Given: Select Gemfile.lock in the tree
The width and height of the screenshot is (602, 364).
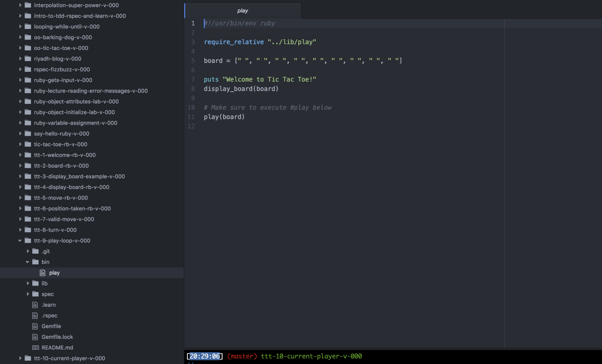Looking at the screenshot, I should click(57, 337).
